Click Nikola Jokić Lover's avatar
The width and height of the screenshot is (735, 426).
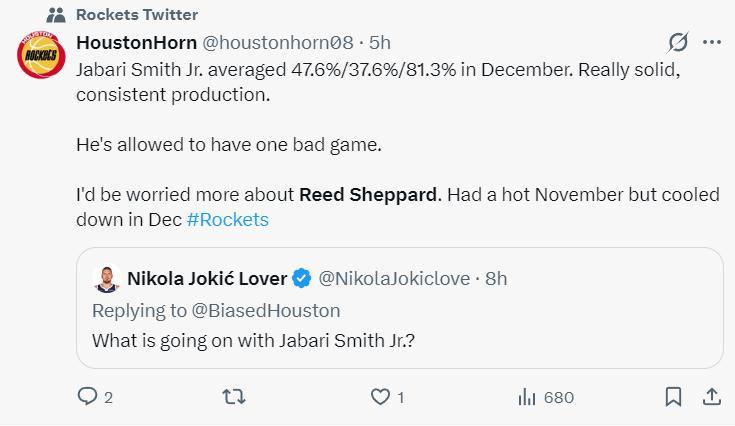104,278
